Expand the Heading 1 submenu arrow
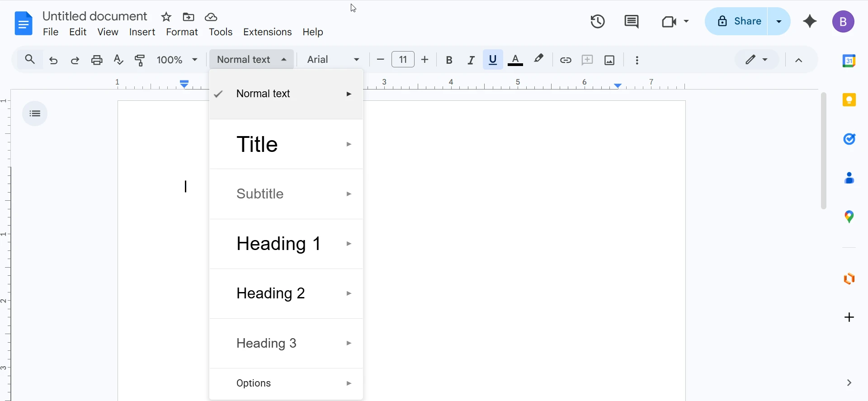Viewport: 868px width, 401px height. tap(349, 244)
